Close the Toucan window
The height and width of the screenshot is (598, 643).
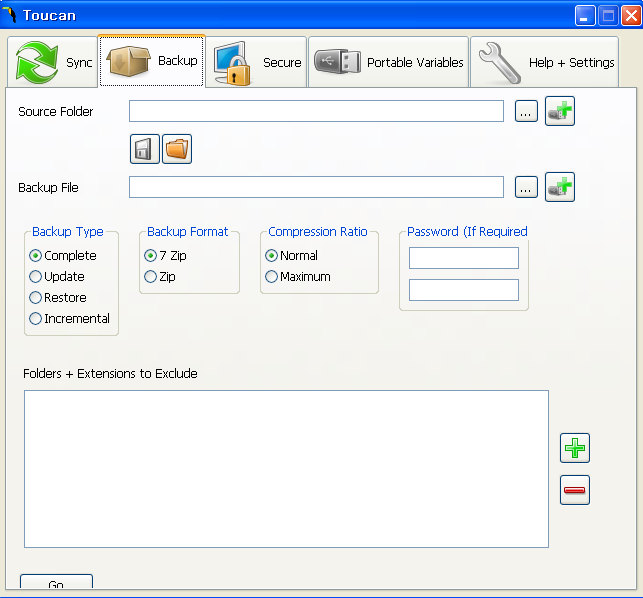(x=631, y=16)
